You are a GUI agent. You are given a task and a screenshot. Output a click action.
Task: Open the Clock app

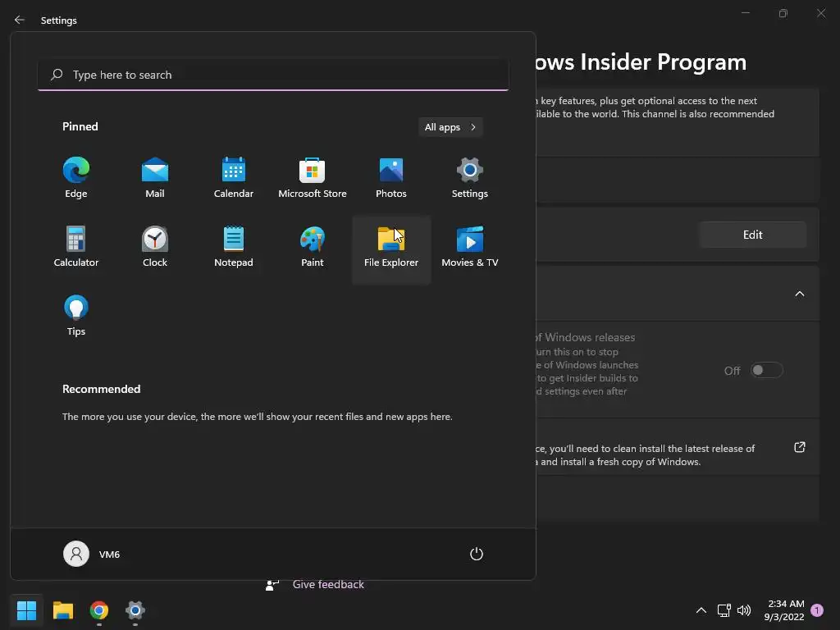(x=155, y=247)
